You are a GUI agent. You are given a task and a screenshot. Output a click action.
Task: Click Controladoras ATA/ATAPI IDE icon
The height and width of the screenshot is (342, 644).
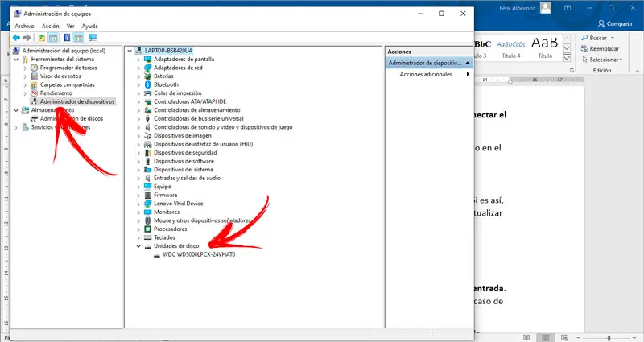(x=148, y=102)
